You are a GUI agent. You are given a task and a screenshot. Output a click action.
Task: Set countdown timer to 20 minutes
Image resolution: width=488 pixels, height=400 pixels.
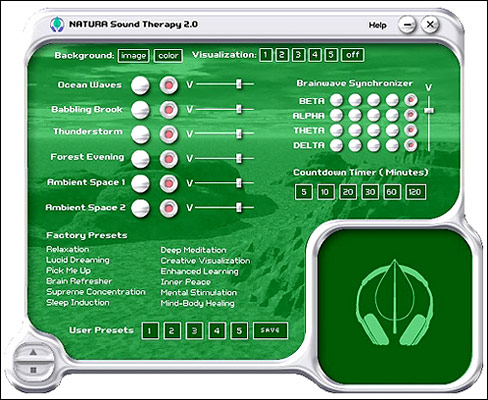click(348, 192)
